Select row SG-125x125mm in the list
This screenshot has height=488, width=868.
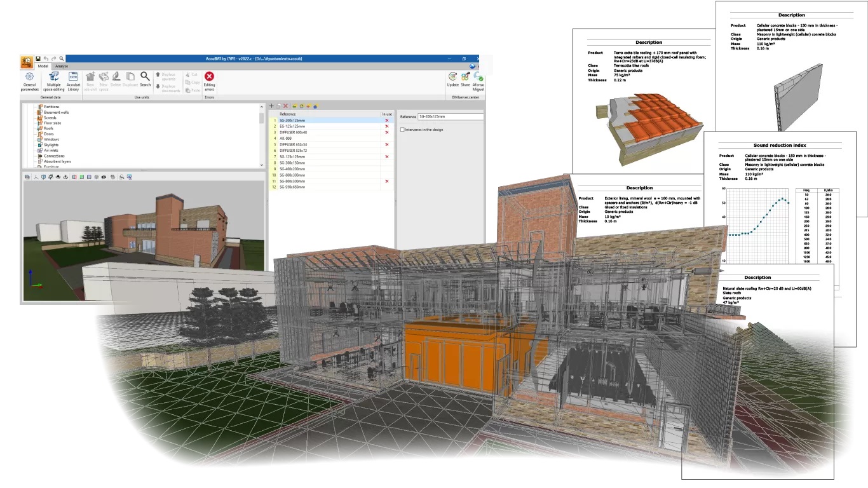331,157
